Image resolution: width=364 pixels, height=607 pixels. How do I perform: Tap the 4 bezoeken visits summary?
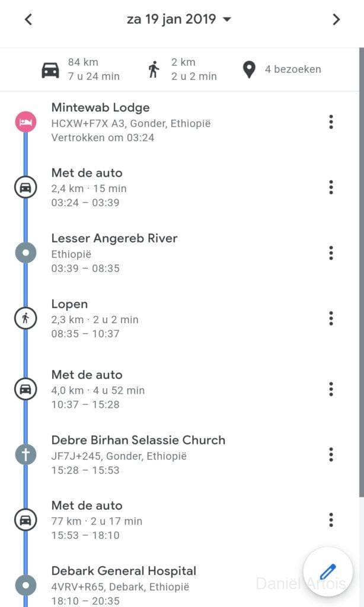(x=282, y=69)
